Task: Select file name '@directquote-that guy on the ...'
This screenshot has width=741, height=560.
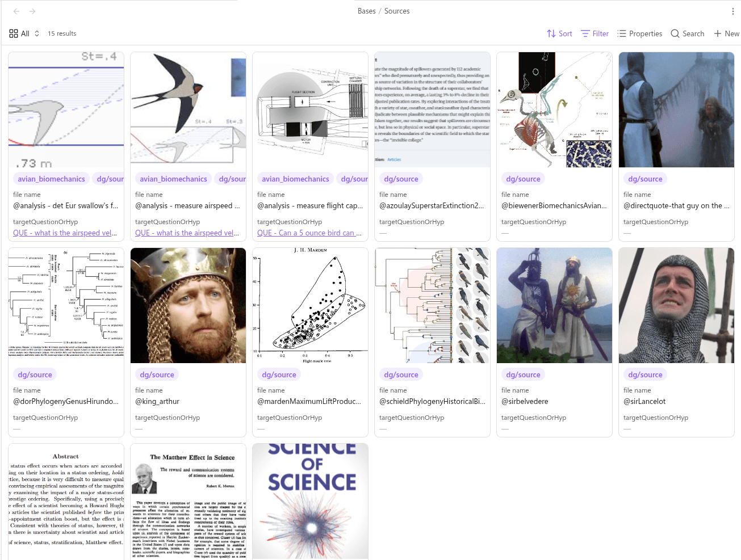Action: 677,206
